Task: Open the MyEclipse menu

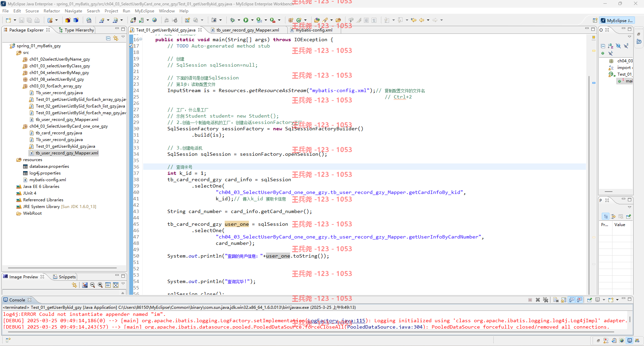Action: (x=145, y=11)
